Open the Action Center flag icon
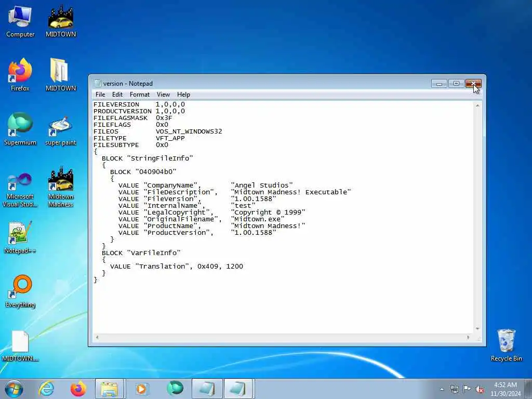Image resolution: width=532 pixels, height=399 pixels. tap(467, 389)
